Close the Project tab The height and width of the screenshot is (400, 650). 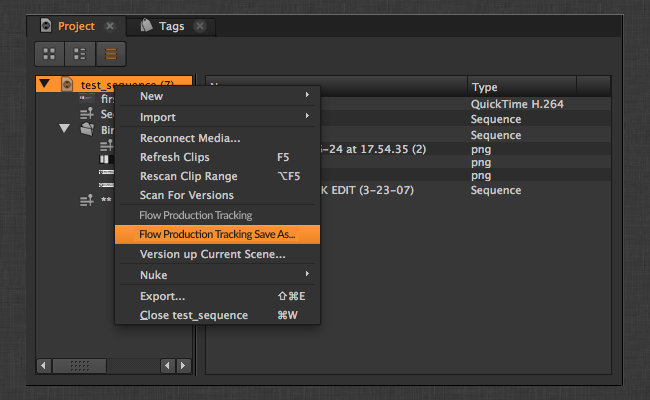[x=110, y=26]
